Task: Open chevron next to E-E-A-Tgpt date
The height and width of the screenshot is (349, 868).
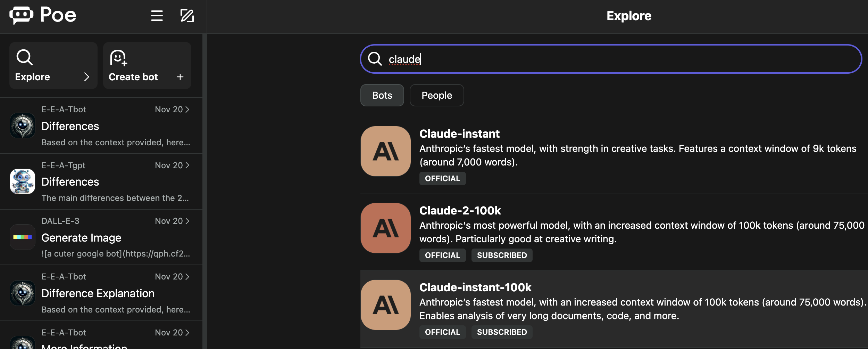Action: coord(187,165)
